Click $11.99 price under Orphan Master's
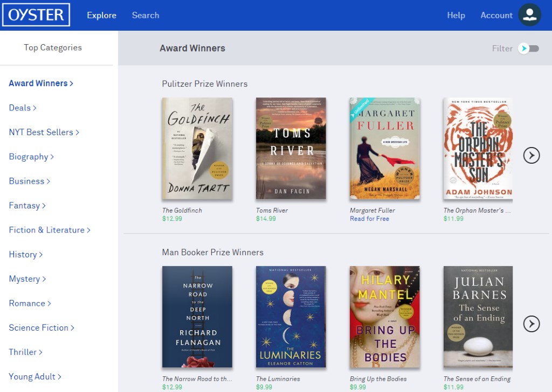The width and height of the screenshot is (552, 392). [x=453, y=219]
